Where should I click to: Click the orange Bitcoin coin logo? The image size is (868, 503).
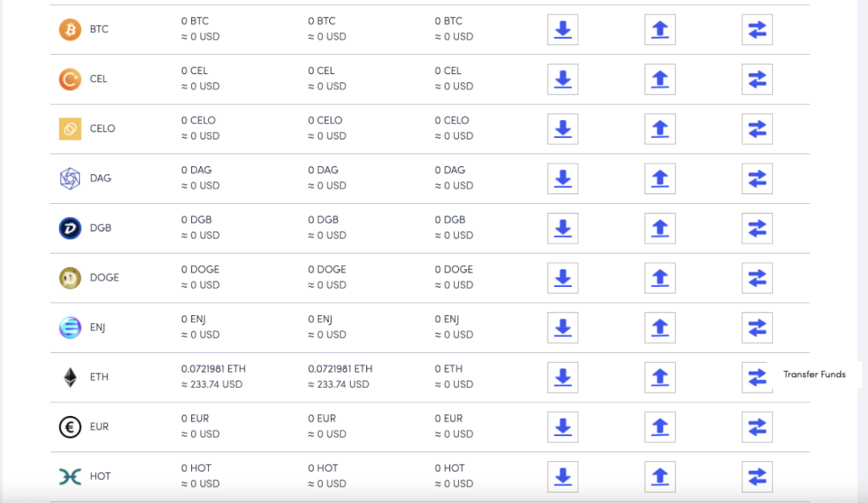point(70,30)
